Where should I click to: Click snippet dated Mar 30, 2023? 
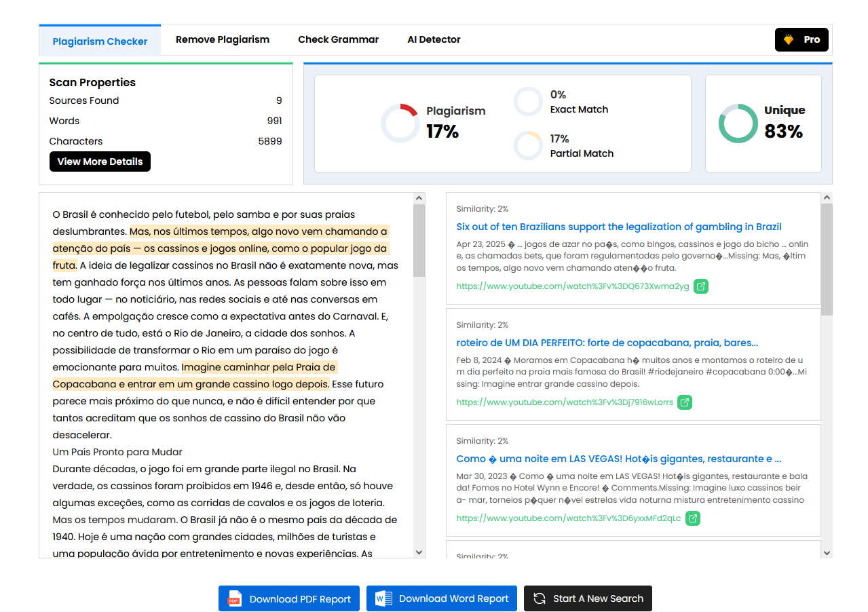point(632,488)
